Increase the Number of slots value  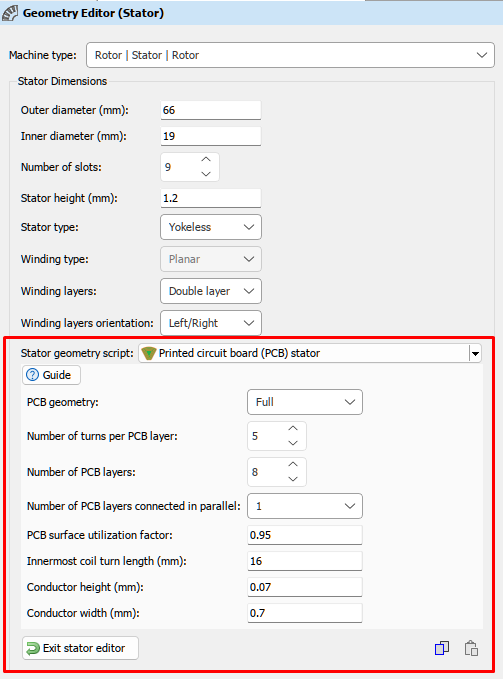tap(206, 159)
